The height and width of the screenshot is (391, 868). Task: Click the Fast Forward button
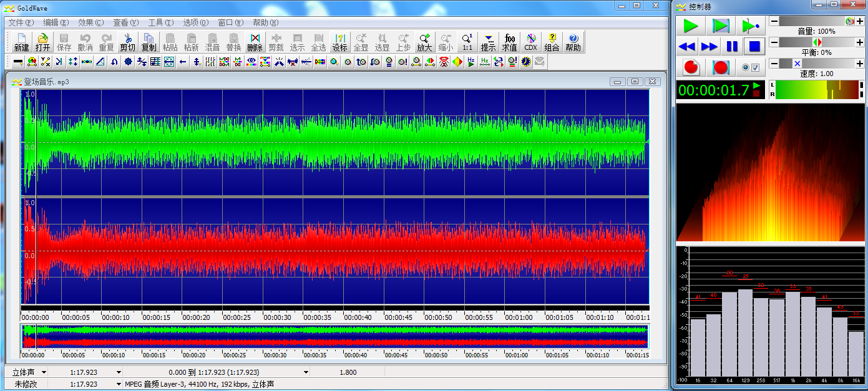(x=710, y=46)
